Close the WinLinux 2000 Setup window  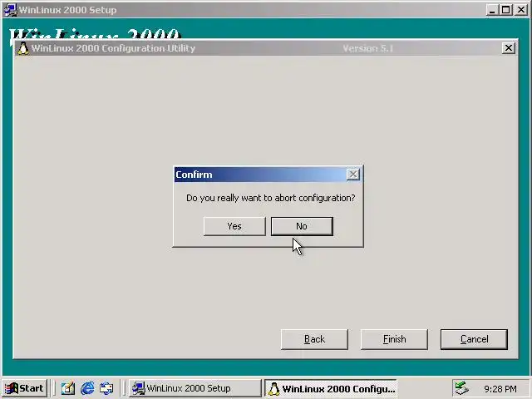point(521,9)
